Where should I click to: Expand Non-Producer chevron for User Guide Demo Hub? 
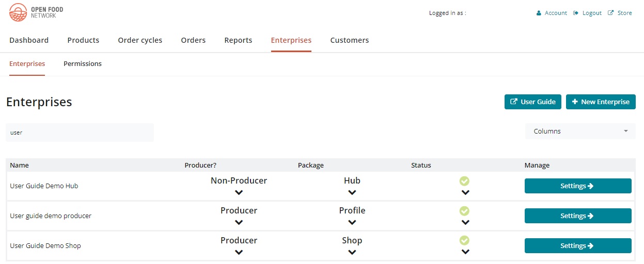pos(239,193)
